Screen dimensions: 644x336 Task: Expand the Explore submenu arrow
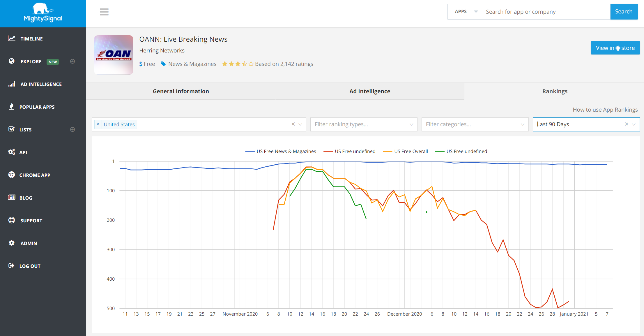[72, 61]
